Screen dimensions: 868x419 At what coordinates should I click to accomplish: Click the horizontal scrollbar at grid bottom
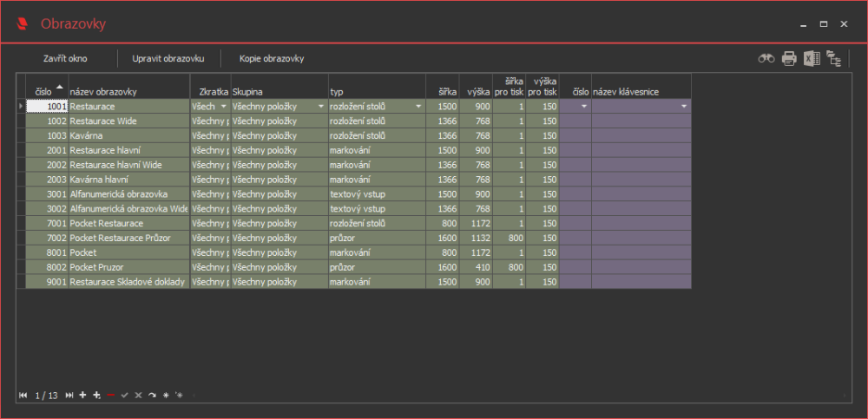tap(519, 396)
